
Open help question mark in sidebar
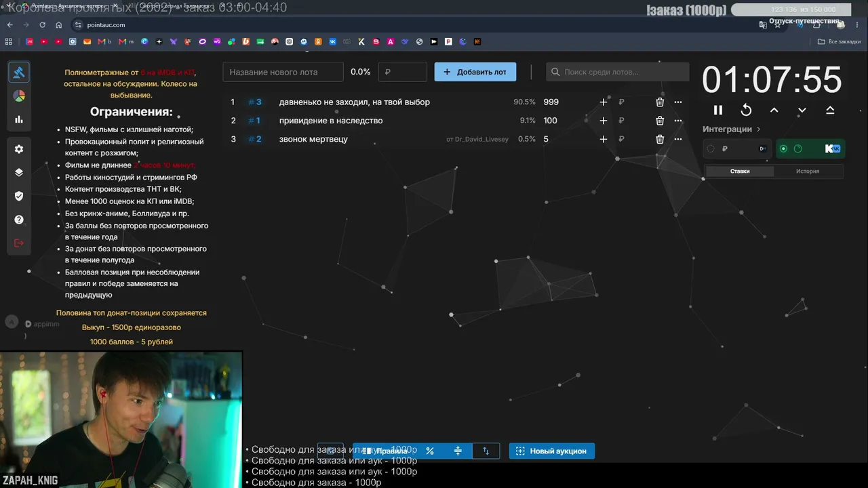19,220
